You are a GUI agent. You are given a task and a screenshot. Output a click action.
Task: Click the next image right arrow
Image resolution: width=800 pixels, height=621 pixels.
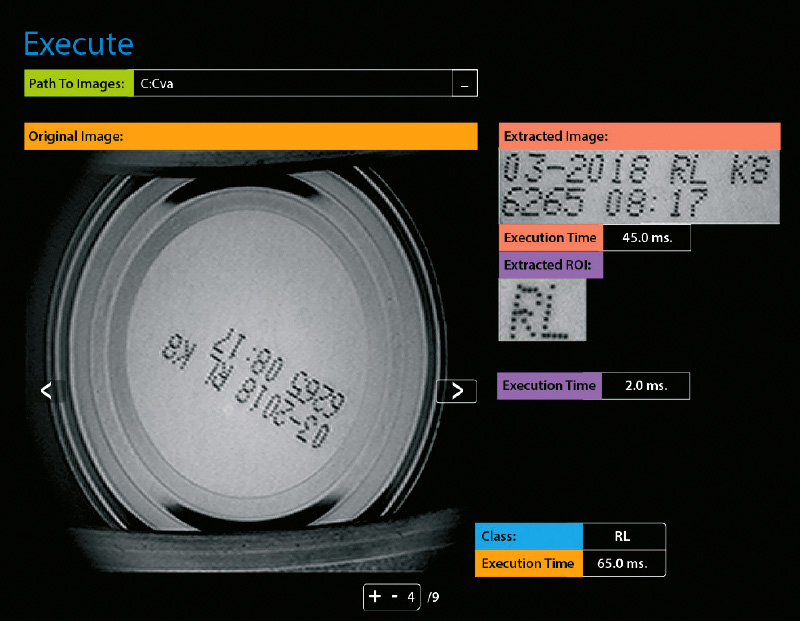pos(457,391)
